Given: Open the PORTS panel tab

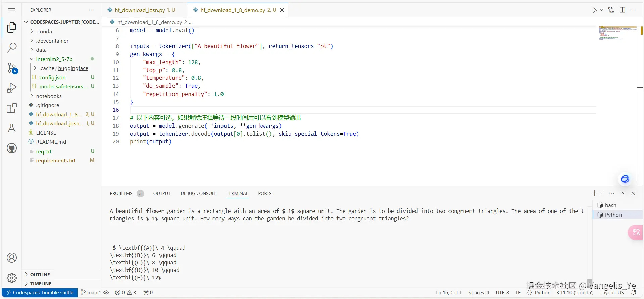Looking at the screenshot, I should point(265,193).
